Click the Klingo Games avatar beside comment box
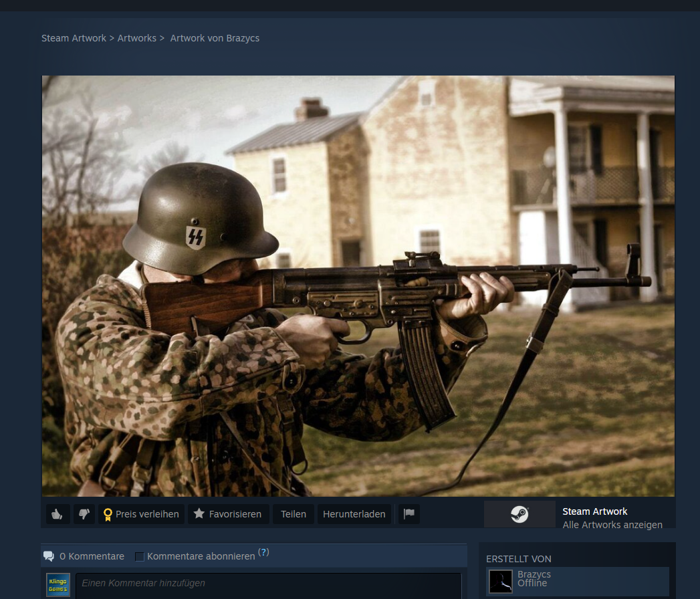700x599 pixels. point(58,585)
